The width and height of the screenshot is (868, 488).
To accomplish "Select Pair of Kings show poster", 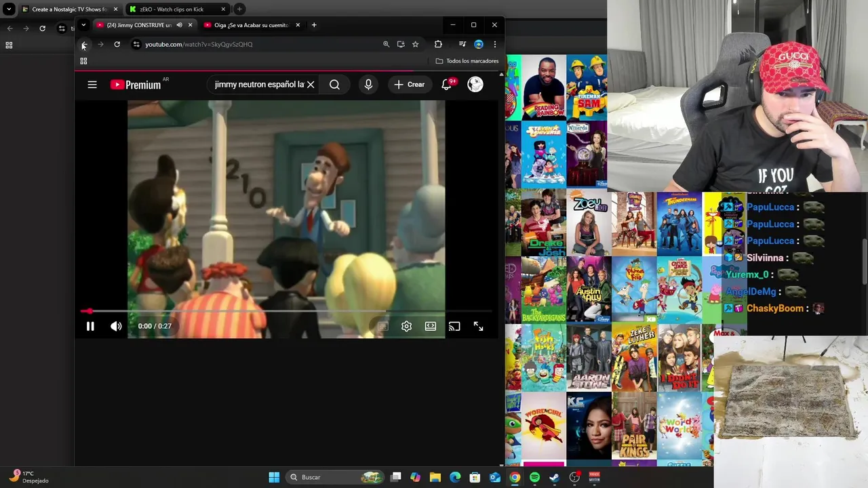I will tap(634, 427).
